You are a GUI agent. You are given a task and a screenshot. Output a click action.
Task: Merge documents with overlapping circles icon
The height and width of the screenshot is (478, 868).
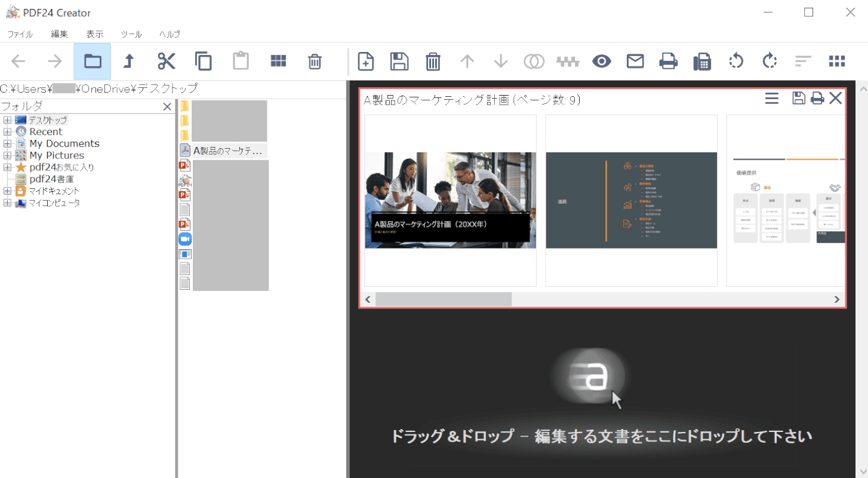(x=534, y=61)
